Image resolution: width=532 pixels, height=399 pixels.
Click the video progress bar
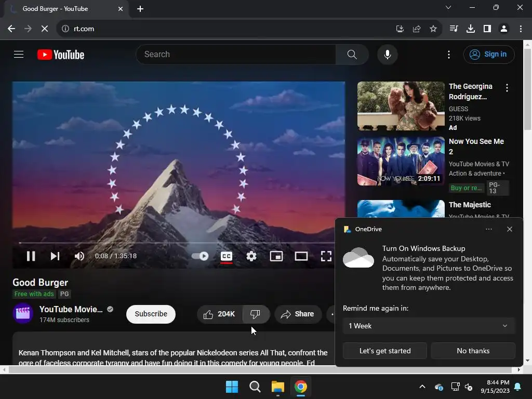(177, 243)
